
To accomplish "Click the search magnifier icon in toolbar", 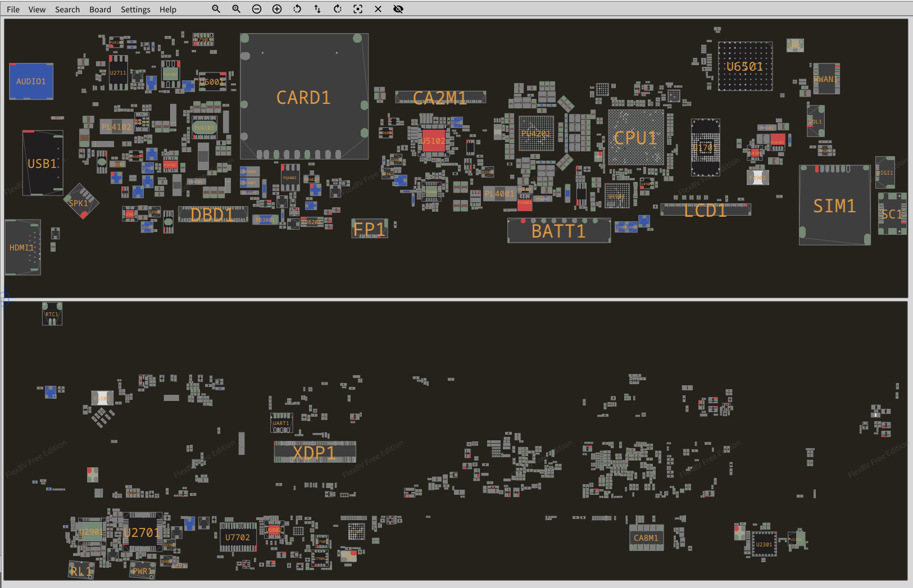I will pyautogui.click(x=216, y=9).
